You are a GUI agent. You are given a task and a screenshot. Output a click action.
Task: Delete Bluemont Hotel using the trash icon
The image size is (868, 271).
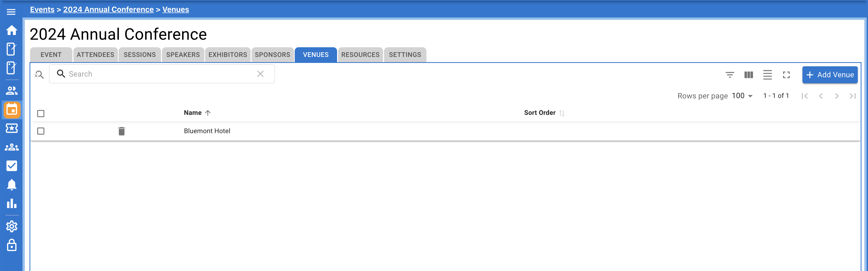pyautogui.click(x=122, y=131)
